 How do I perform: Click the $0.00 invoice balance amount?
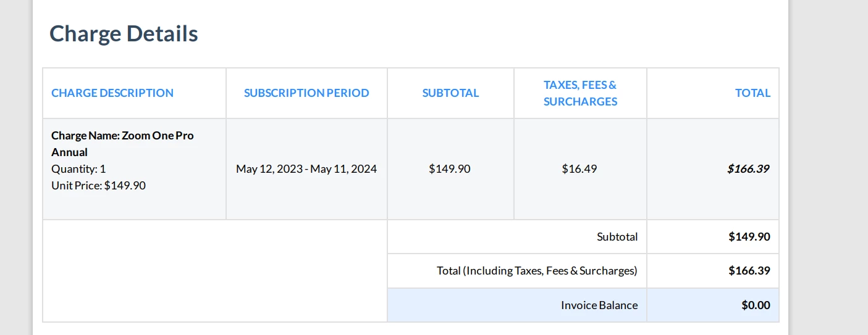(756, 305)
